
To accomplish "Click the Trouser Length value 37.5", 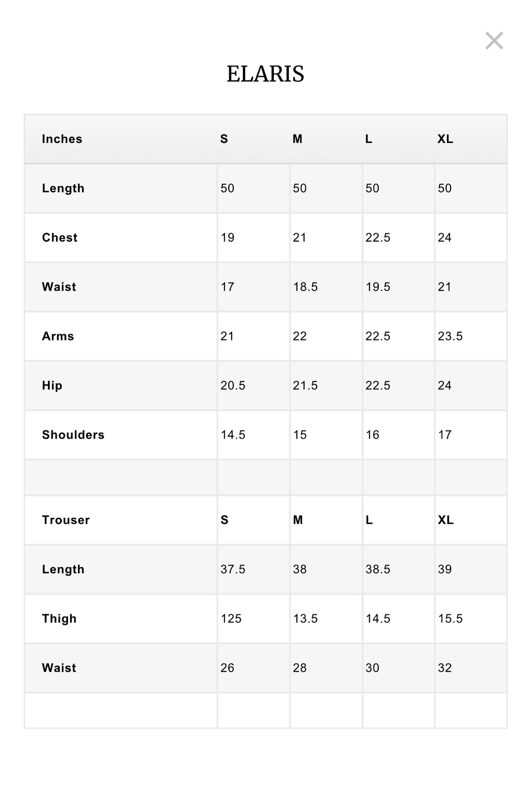I will click(x=233, y=569).
